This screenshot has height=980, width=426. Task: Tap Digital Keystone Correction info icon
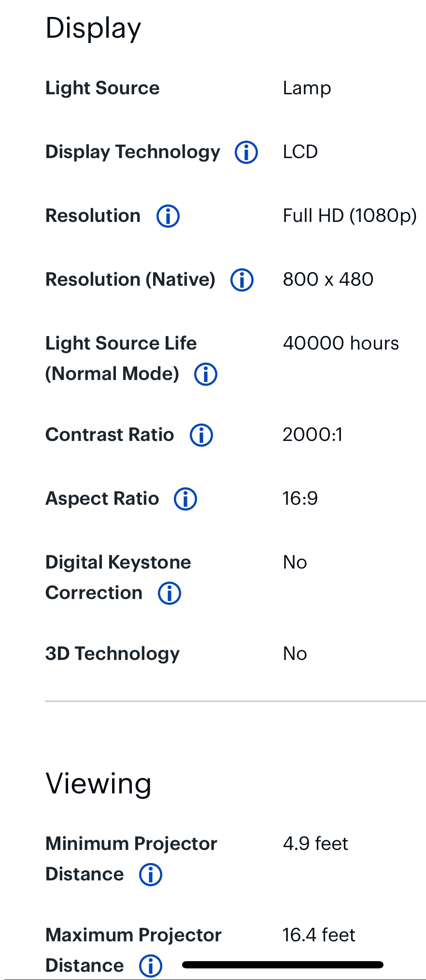tap(170, 593)
